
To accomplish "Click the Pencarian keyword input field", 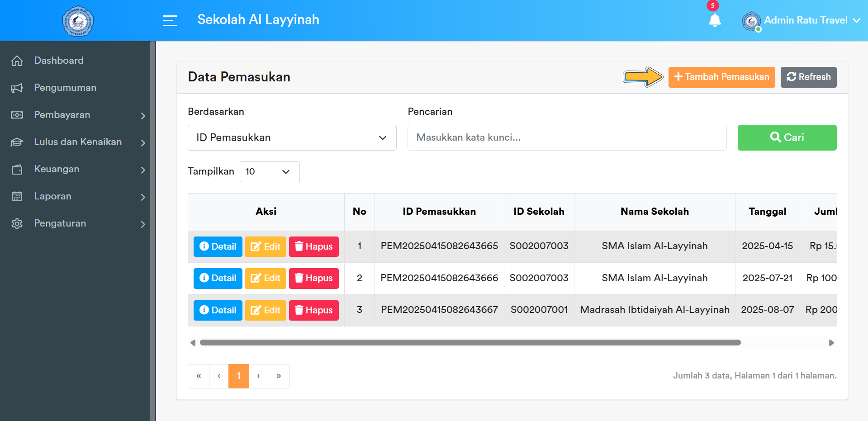I will tap(567, 137).
